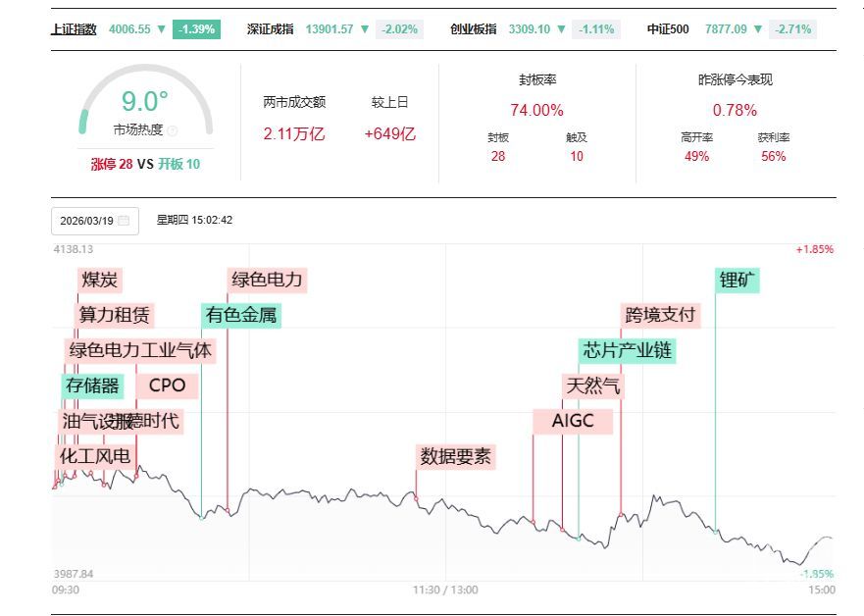
Task: Click the down arrow next to 上证指数 value
Action: click(x=162, y=29)
